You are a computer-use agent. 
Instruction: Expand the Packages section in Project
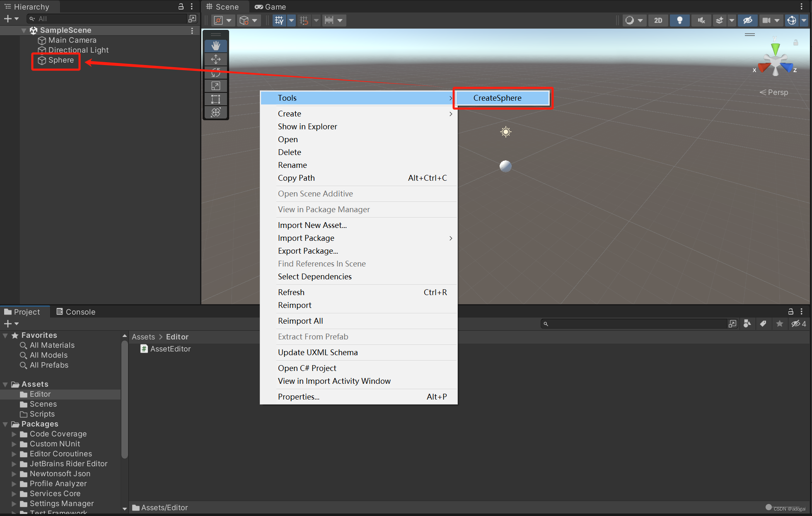tap(5, 424)
